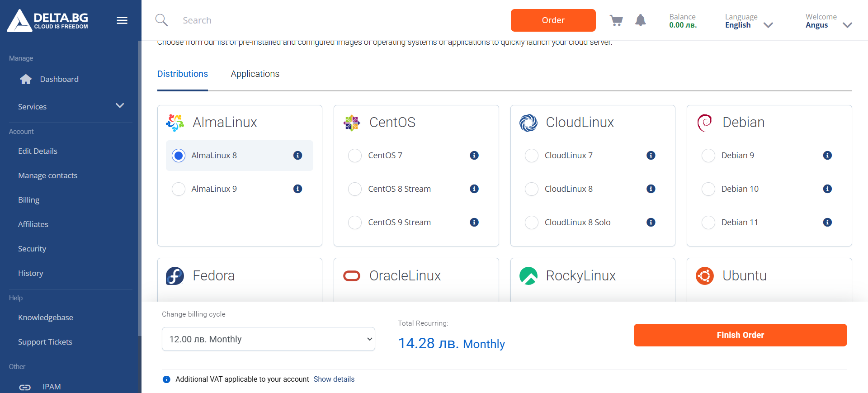This screenshot has width=868, height=393.
Task: Open the Welcome Angus account menu
Action: 829,21
